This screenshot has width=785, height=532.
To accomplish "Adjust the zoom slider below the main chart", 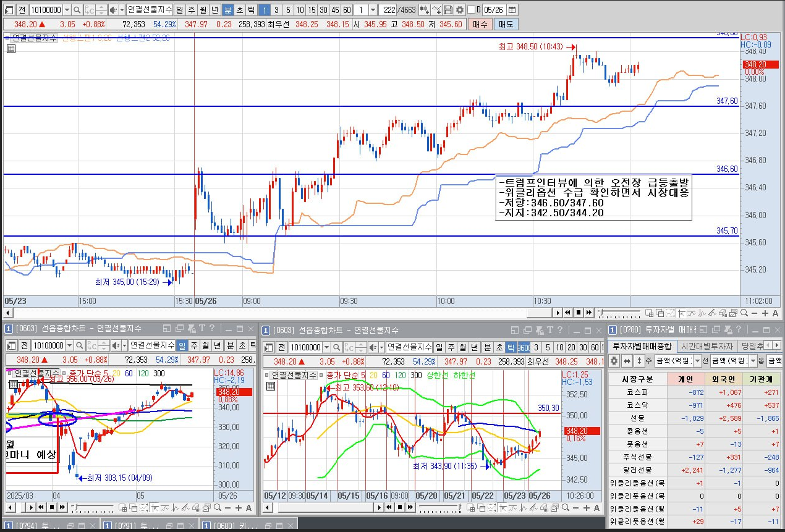I will click(619, 313).
